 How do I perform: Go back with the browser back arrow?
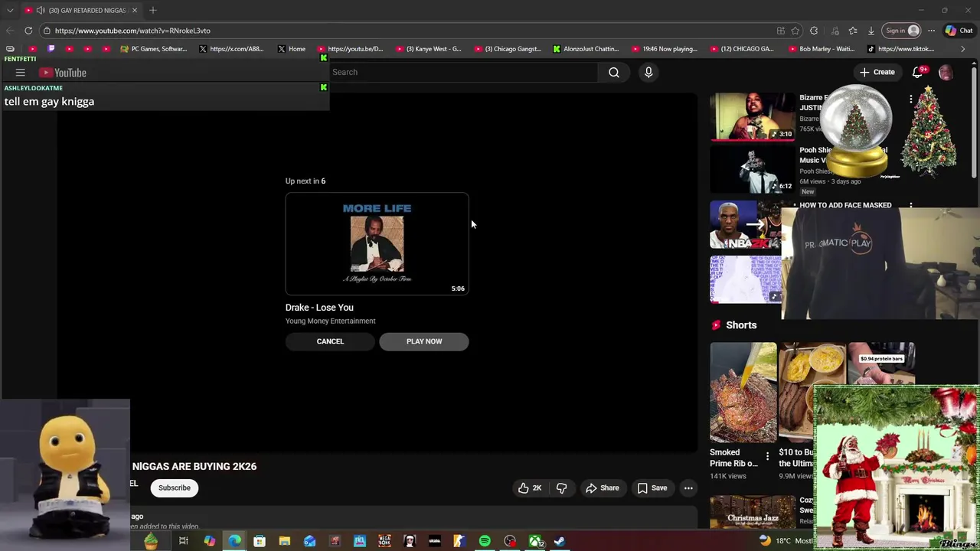pyautogui.click(x=9, y=31)
